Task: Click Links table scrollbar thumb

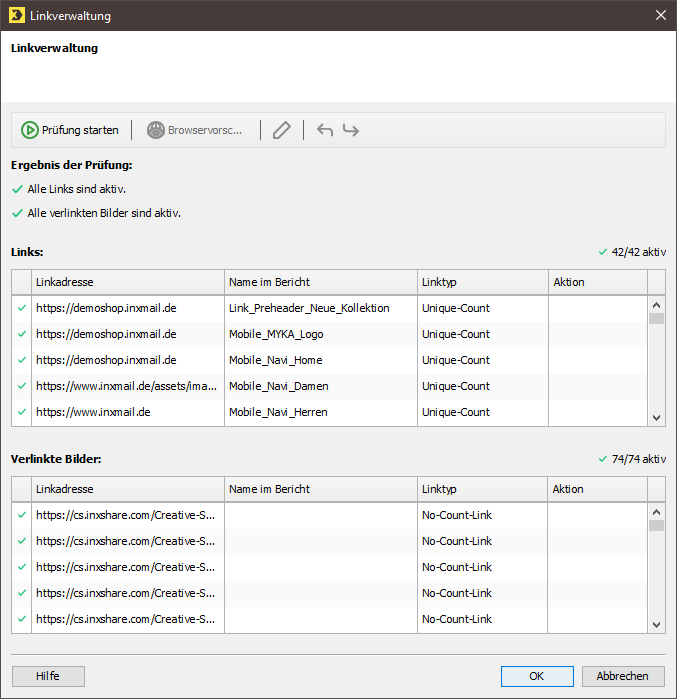Action: 656,318
